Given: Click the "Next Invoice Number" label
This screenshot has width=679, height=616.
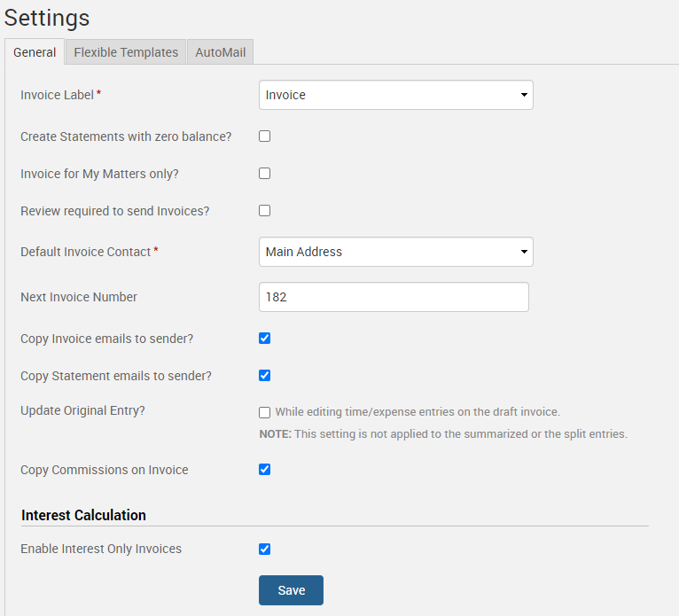Looking at the screenshot, I should coord(79,297).
